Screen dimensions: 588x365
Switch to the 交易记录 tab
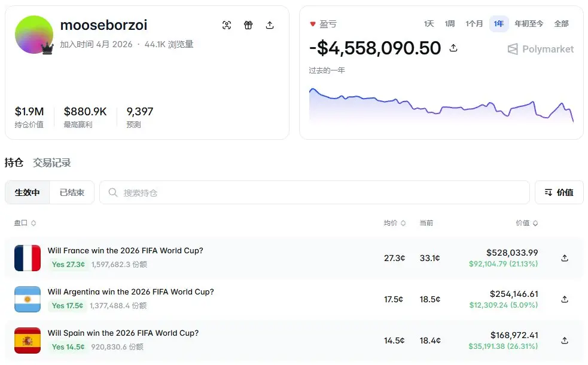coord(52,162)
